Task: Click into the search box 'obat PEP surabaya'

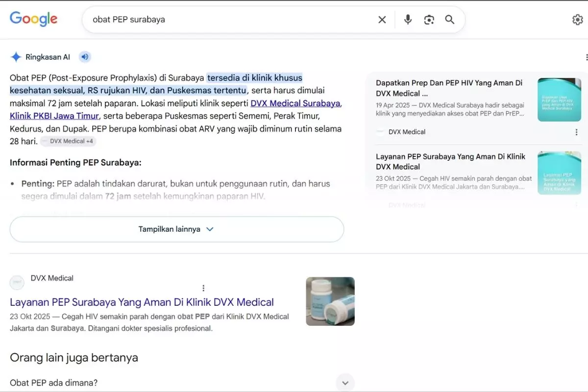Action: click(x=230, y=20)
